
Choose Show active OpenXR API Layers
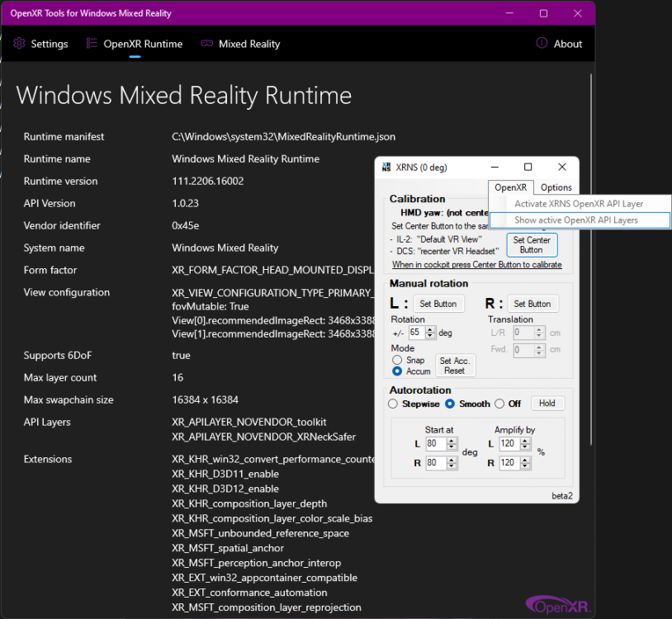coord(576,220)
